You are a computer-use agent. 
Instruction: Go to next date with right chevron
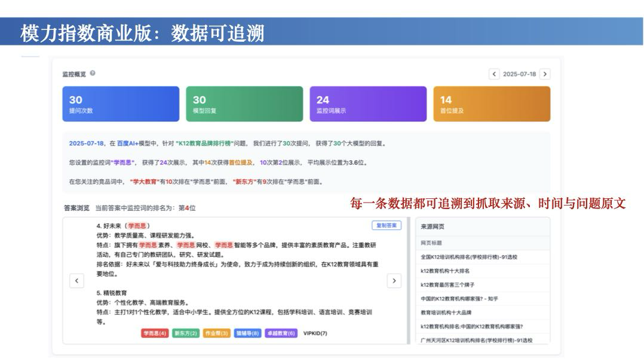click(x=545, y=74)
